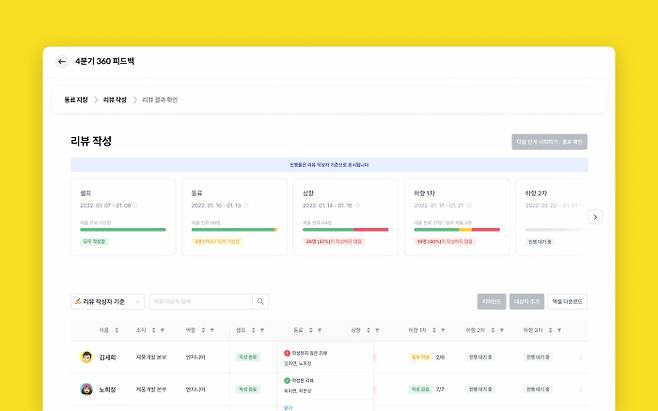The image size is (658, 411).
Task: Open the 하향 2차 column filter
Action: pyautogui.click(x=501, y=330)
